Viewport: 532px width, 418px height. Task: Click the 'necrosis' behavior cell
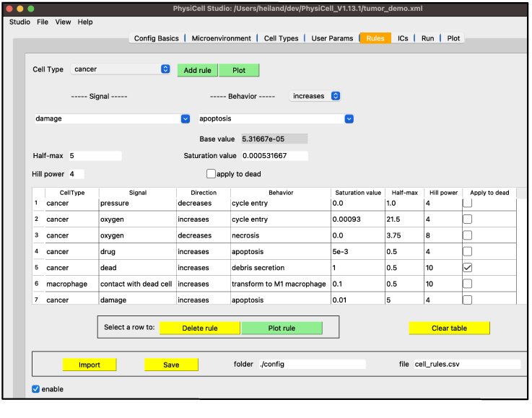[x=280, y=235]
